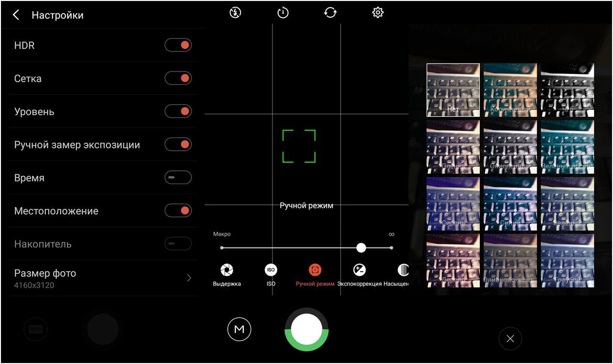
Task: Select the Нет filter thumbnail
Action: (x=453, y=90)
